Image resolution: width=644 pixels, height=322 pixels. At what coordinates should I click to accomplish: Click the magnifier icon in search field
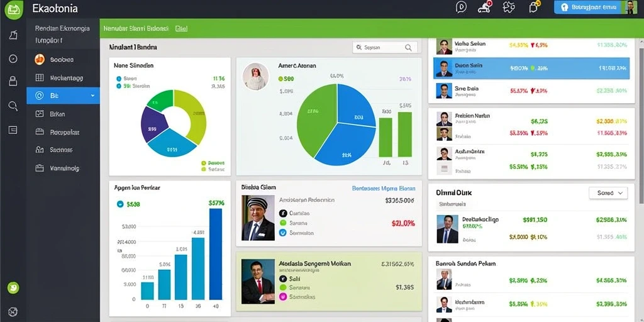click(408, 48)
